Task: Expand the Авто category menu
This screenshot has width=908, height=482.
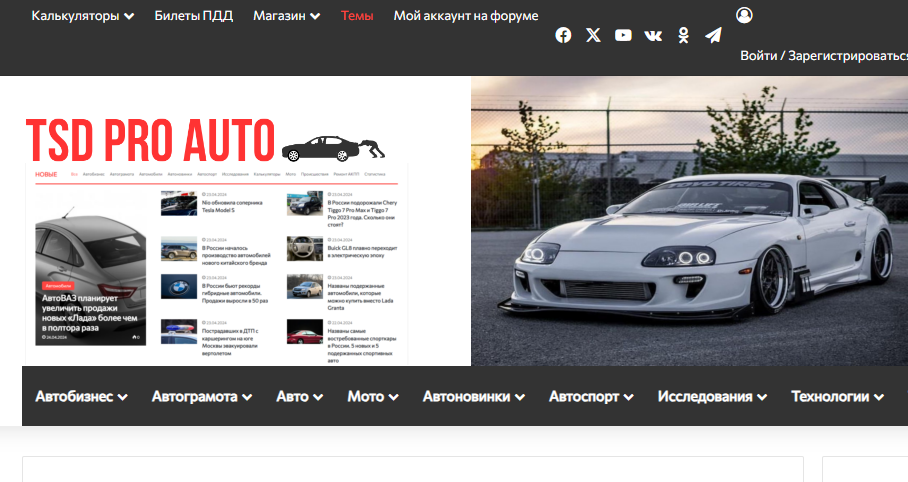Action: tap(299, 397)
